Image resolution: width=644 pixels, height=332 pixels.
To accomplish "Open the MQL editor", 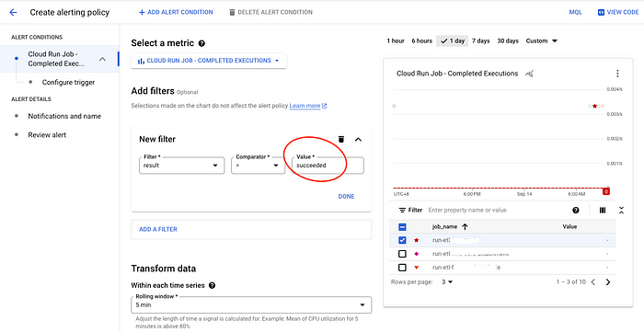I will [575, 12].
